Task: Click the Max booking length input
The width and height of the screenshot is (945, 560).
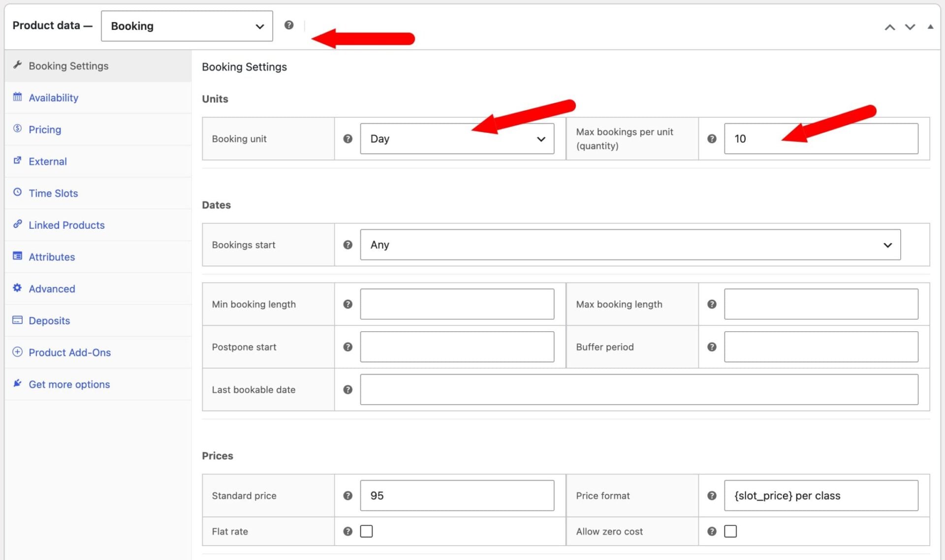Action: click(x=821, y=304)
